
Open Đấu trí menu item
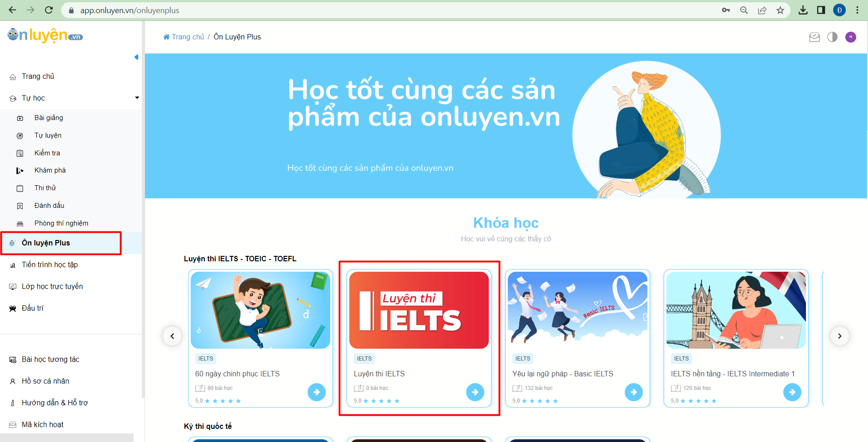pos(32,308)
